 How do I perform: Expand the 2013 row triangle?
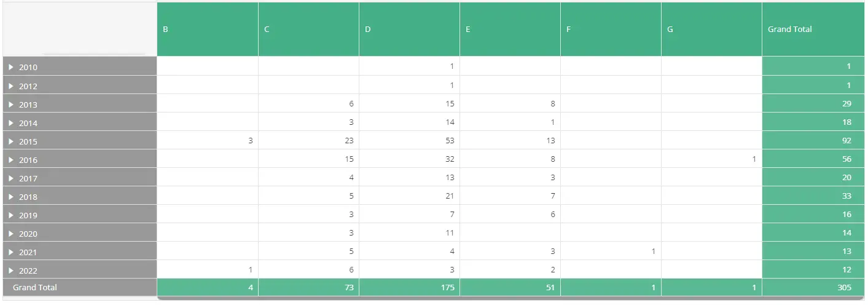coord(11,104)
